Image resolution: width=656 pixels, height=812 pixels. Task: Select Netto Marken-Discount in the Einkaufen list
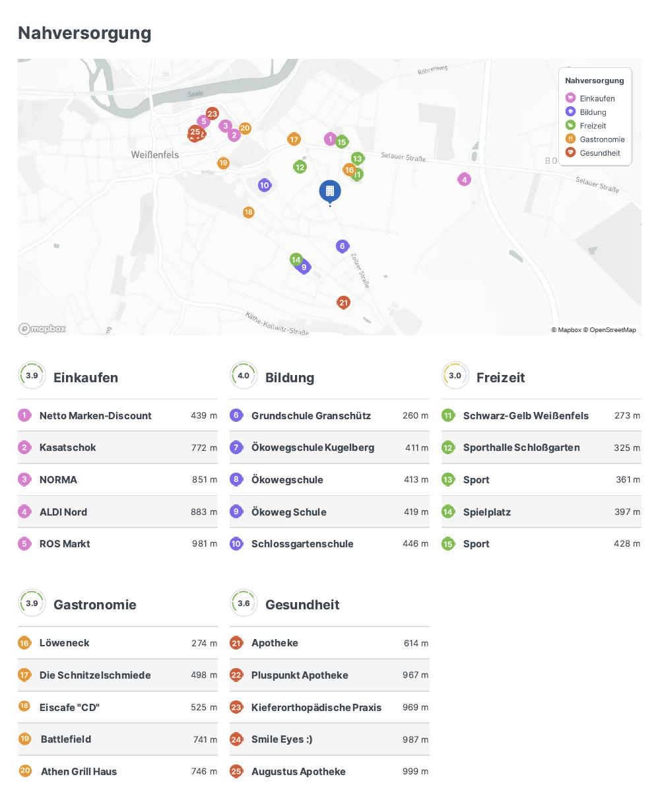tap(96, 416)
